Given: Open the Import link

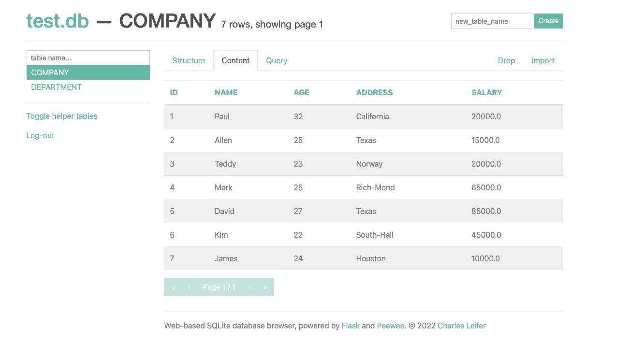Looking at the screenshot, I should tap(543, 60).
